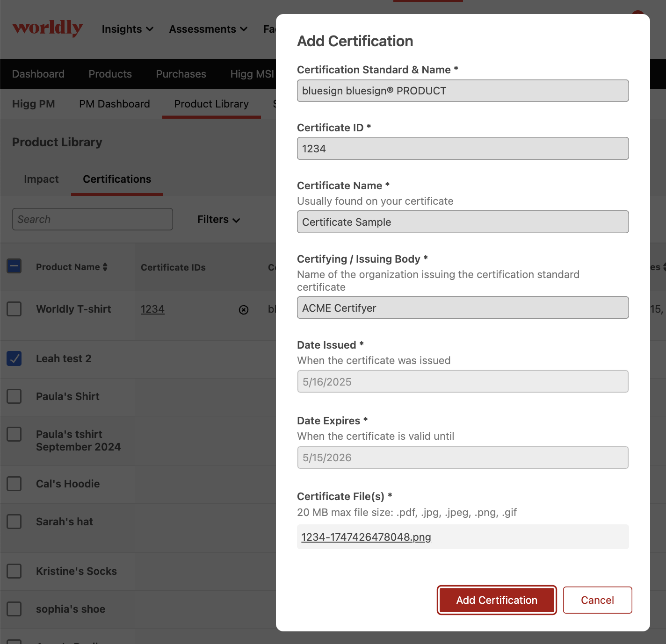Screen dimensions: 666x644
Task: Check the Cal's Hoodie checkbox
Action: [x=14, y=484]
